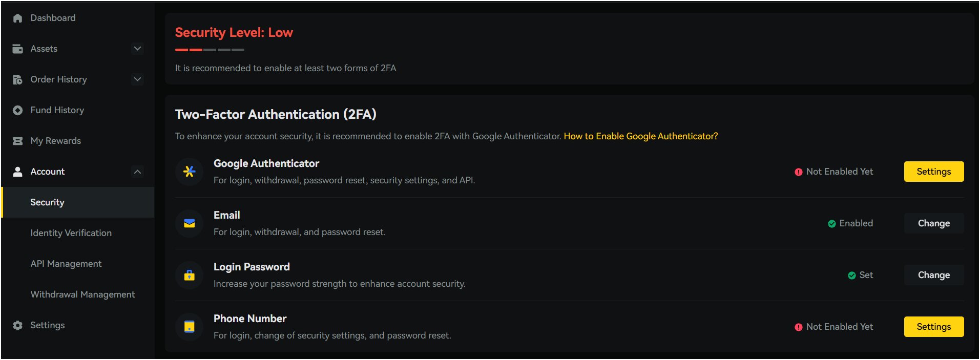The width and height of the screenshot is (980, 360).
Task: Open Settings using the gear icon
Action: coord(17,325)
